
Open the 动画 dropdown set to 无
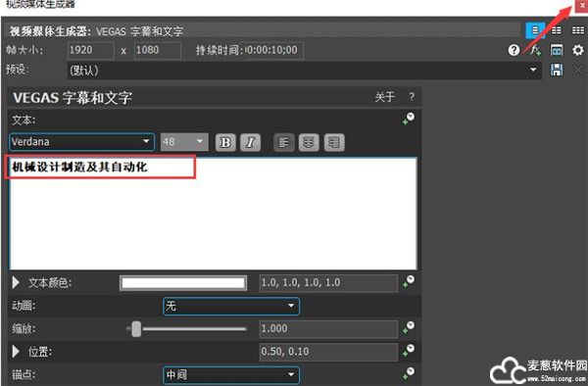click(x=231, y=307)
